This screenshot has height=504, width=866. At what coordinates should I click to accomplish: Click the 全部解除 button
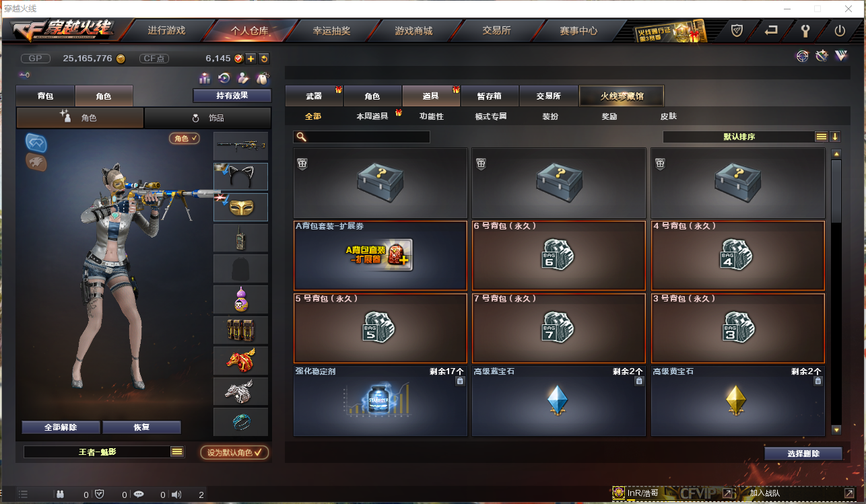coord(61,427)
